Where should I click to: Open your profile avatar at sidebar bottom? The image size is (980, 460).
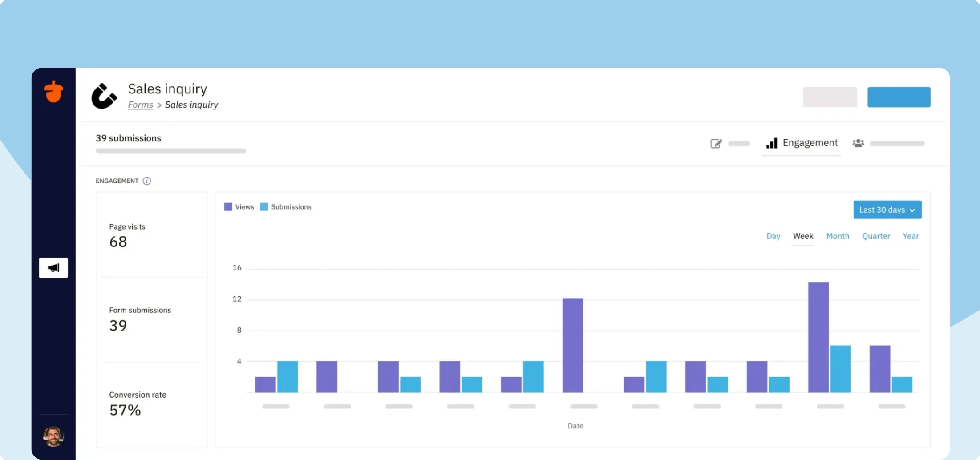coord(53,436)
